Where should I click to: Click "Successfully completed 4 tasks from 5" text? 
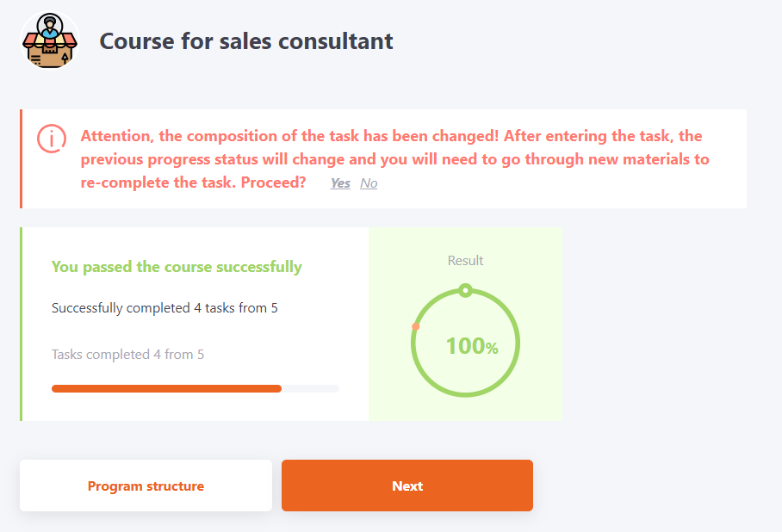164,308
